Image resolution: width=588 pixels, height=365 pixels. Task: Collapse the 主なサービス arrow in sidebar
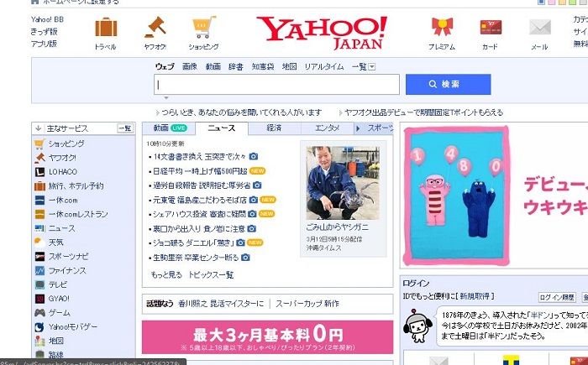pos(38,128)
